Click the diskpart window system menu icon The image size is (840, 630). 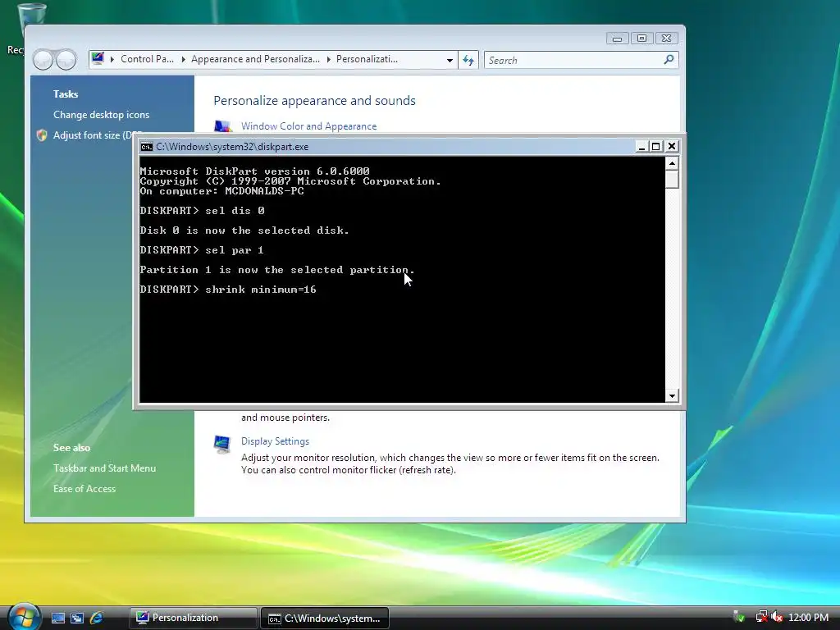coord(147,147)
